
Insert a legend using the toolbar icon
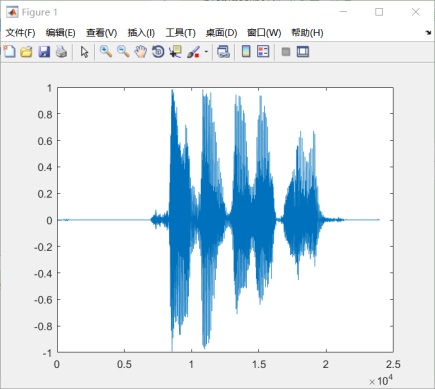coord(263,52)
